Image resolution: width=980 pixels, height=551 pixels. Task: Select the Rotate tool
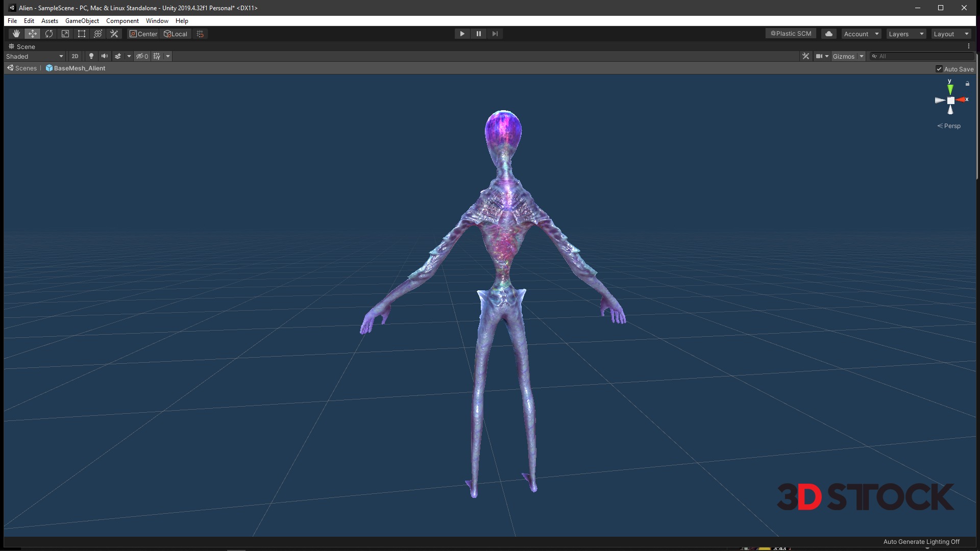coord(49,34)
